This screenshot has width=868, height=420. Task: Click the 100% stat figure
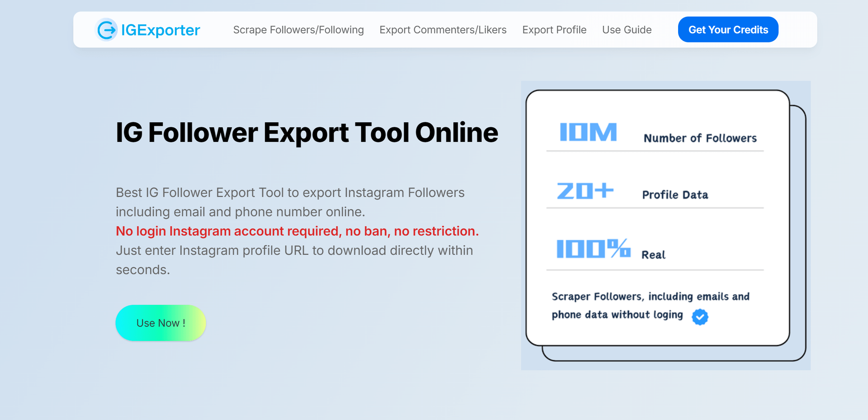coord(593,248)
